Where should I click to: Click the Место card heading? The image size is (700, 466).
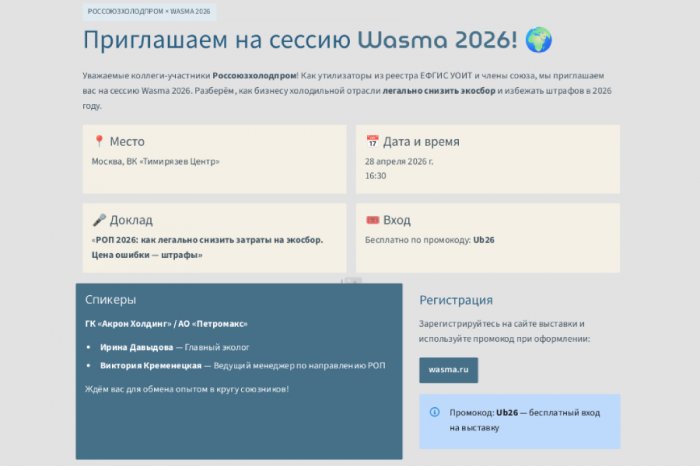[127, 141]
